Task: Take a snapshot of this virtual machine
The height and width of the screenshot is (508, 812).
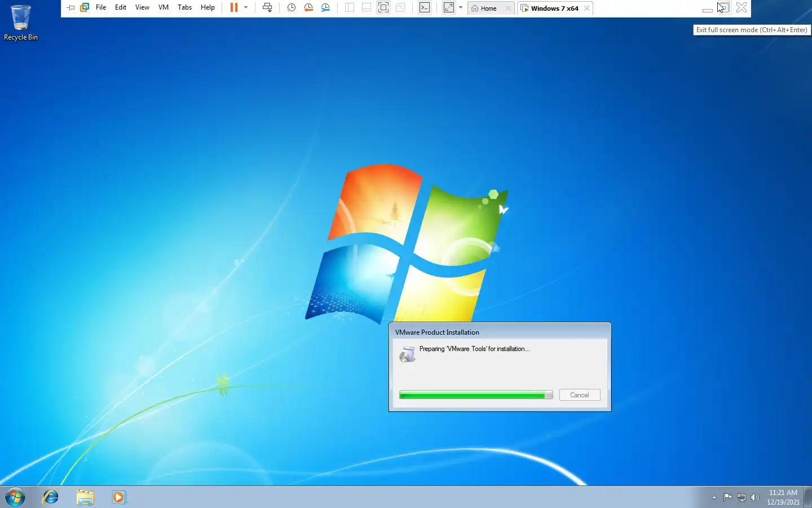Action: click(x=291, y=8)
